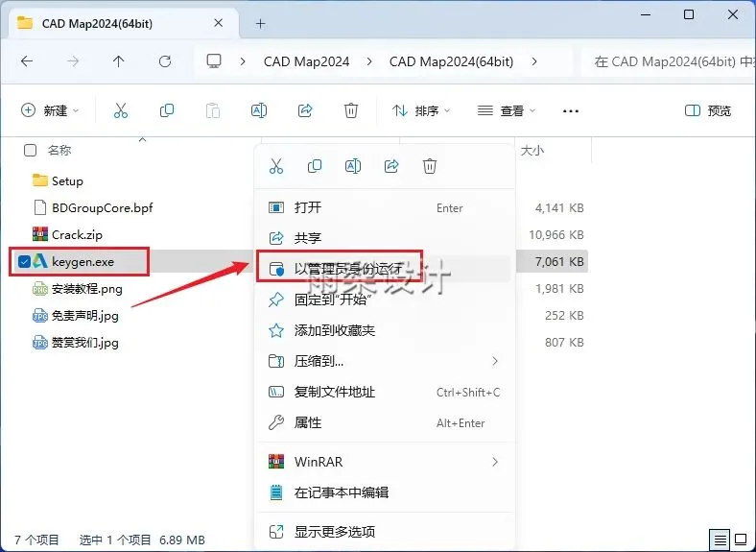Click the Copy icon in the toolbar

point(167,110)
